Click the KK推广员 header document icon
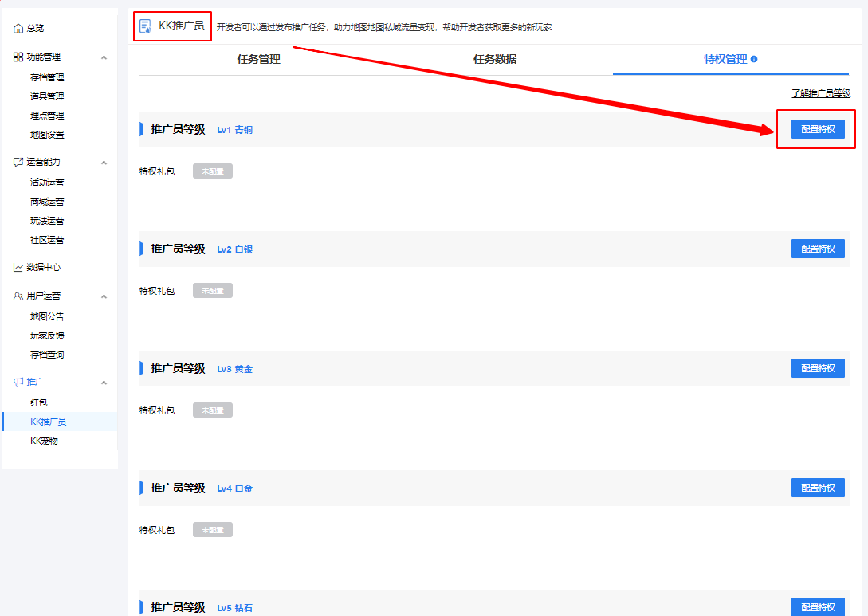 point(146,26)
